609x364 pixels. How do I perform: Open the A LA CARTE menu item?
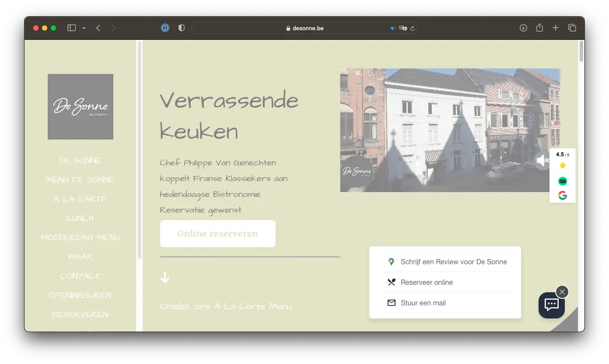click(80, 199)
